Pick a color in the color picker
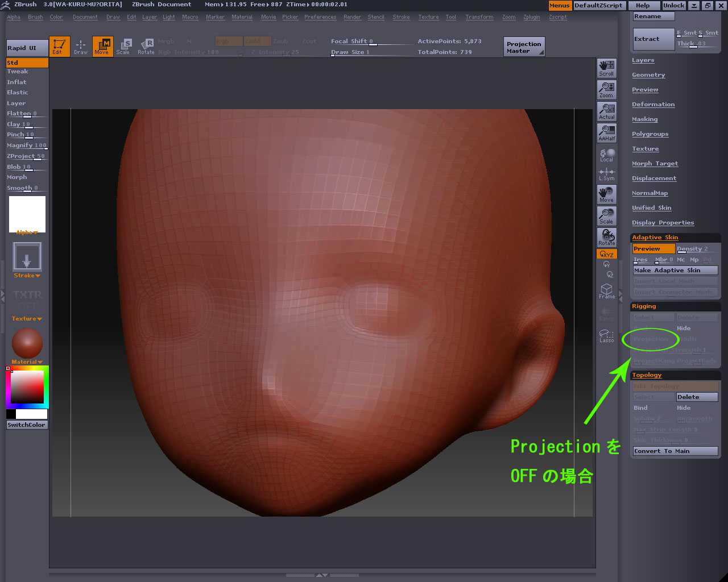 [x=27, y=387]
